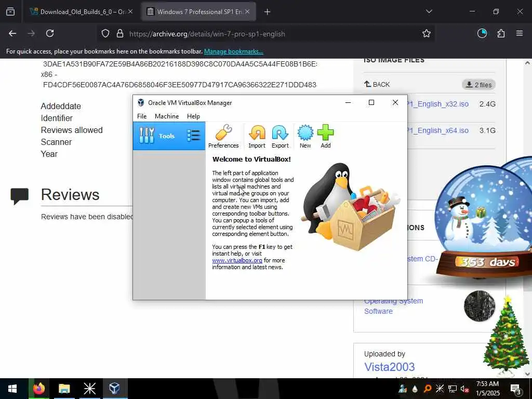
Task: Open the Machine menu in VirtualBox
Action: [x=167, y=116]
